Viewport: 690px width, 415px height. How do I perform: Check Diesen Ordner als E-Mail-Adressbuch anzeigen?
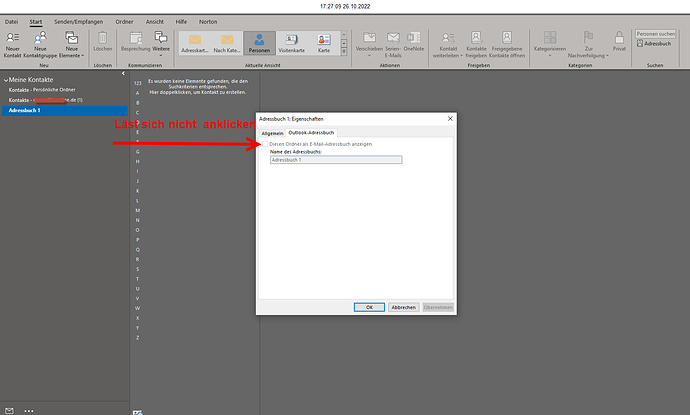(265, 144)
